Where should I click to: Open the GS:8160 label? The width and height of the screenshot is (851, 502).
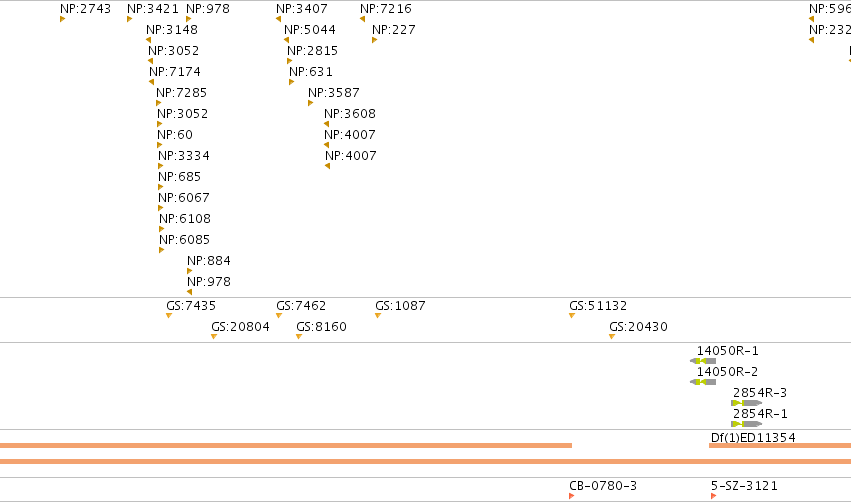pyautogui.click(x=321, y=327)
